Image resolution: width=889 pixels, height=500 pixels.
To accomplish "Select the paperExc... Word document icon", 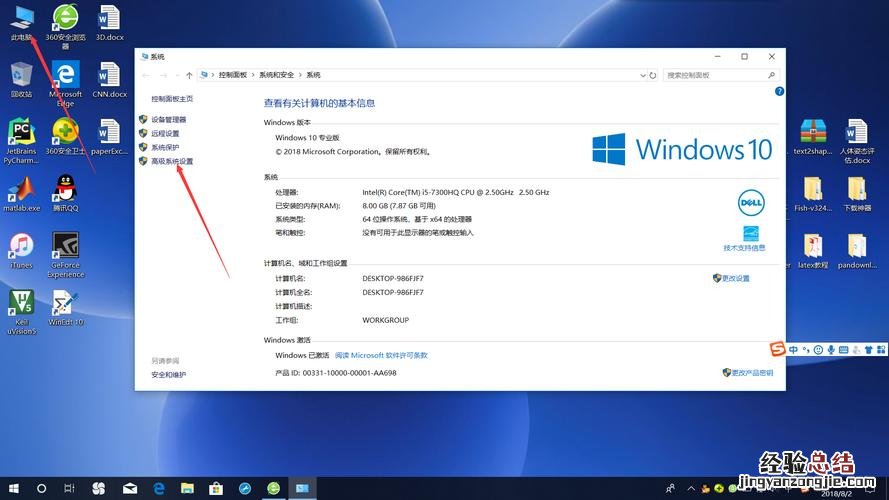I will pos(109,137).
